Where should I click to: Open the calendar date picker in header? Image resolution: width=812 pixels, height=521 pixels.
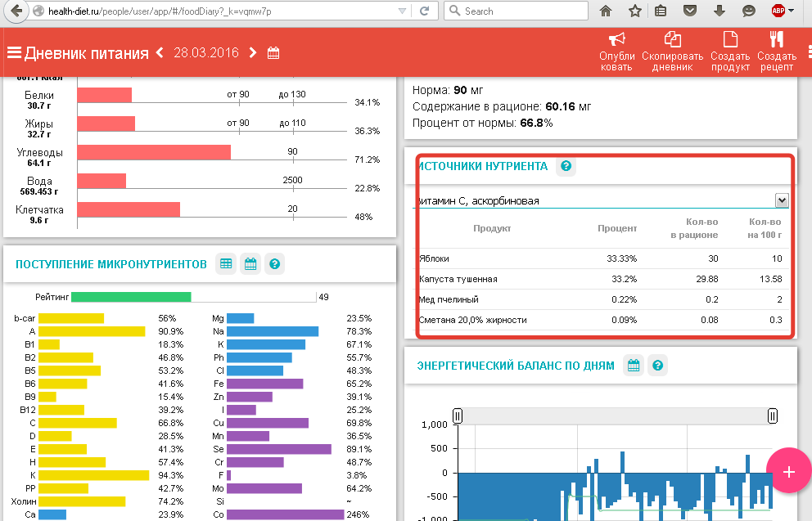click(x=273, y=53)
